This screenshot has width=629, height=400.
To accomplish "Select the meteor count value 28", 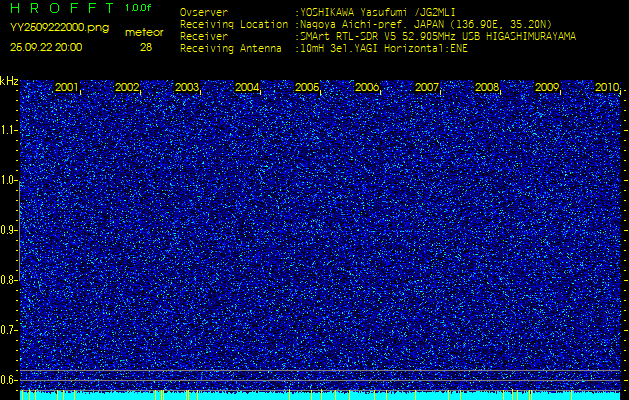I will (146, 47).
